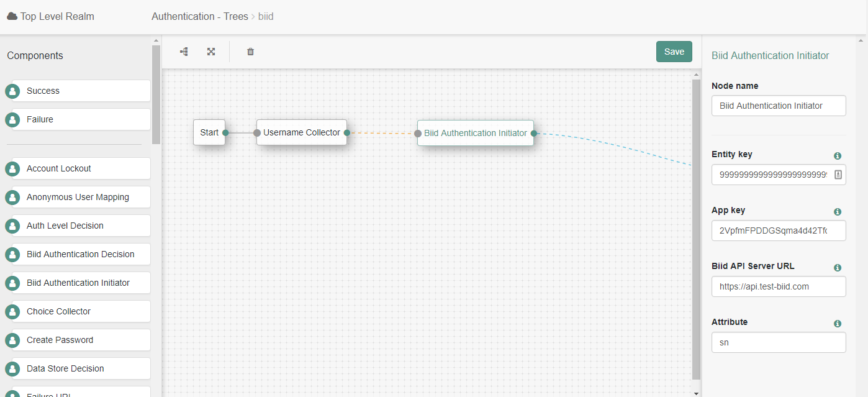Click the Success component icon
This screenshot has width=868, height=397.
(12, 91)
